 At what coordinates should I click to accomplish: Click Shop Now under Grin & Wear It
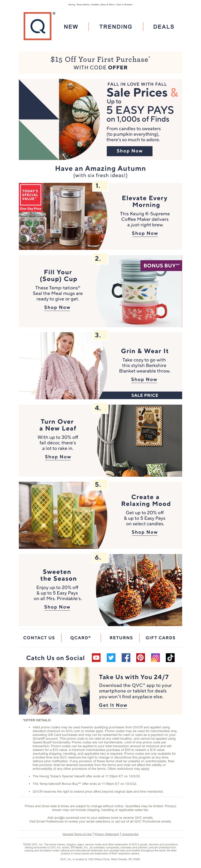click(144, 379)
